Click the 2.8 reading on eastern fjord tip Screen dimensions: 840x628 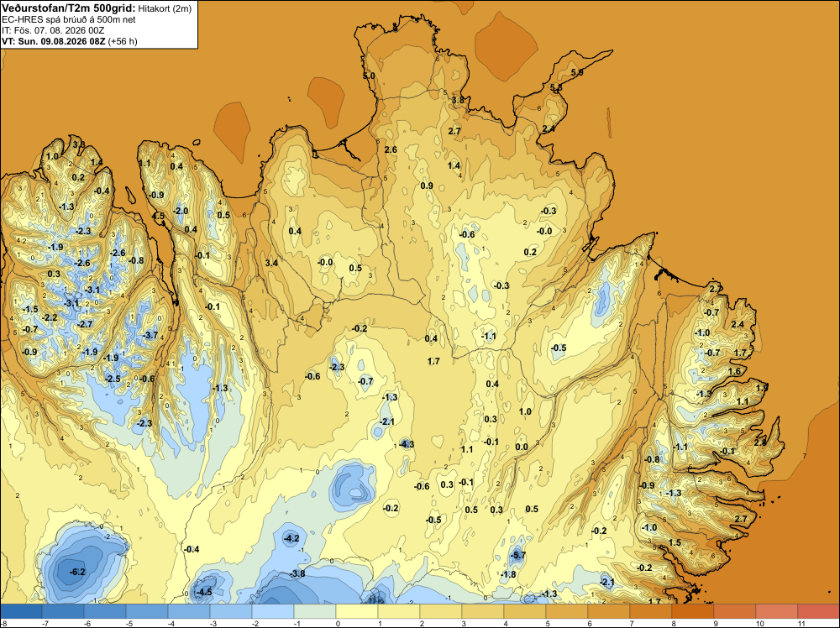(x=760, y=442)
